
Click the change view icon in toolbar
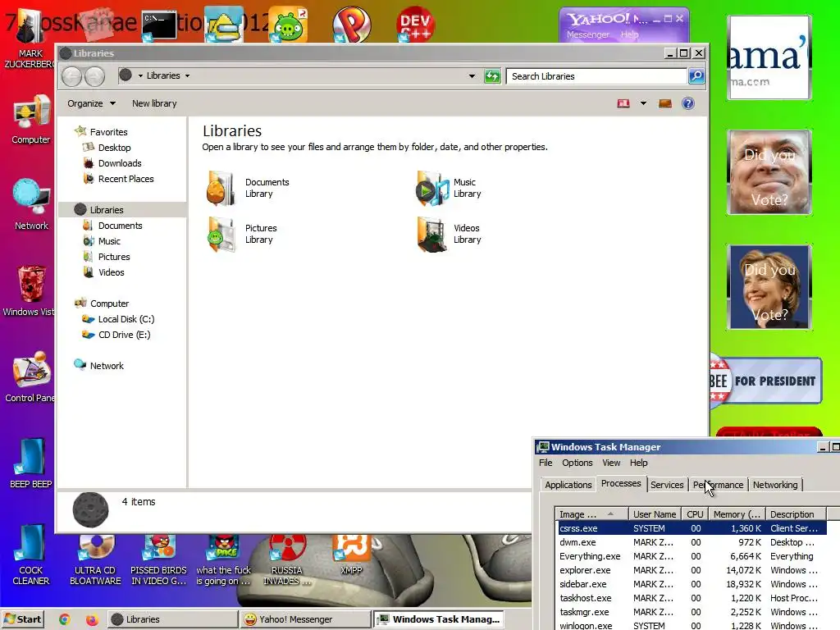click(623, 103)
